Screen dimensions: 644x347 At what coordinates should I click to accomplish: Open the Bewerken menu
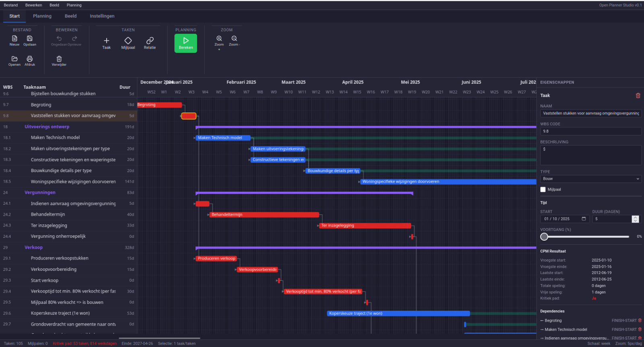click(33, 5)
